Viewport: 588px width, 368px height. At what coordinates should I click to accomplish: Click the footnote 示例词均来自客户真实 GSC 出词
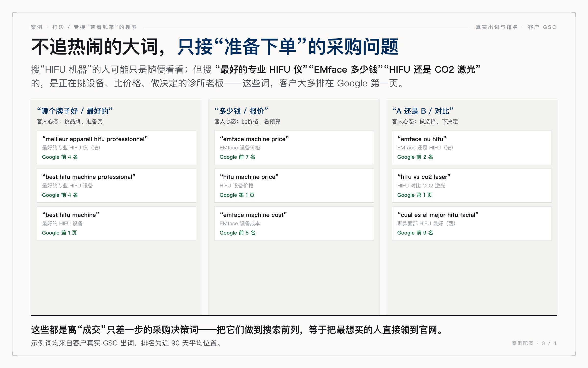[126, 343]
